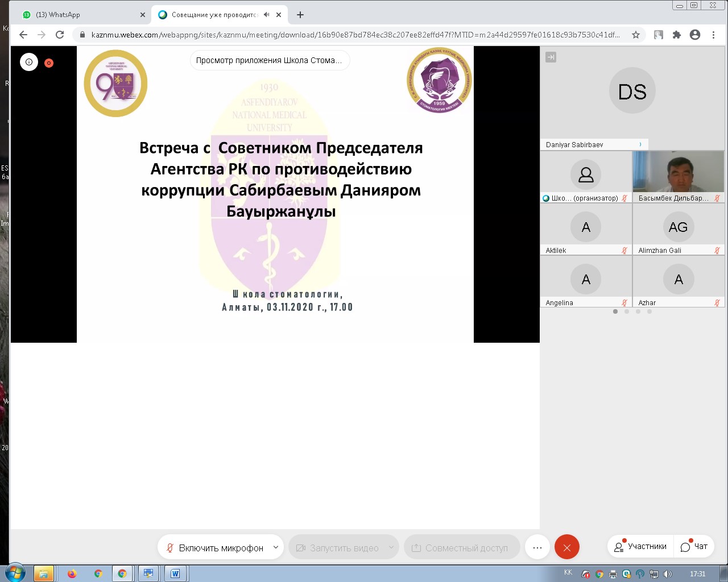Open the more options ellipsis menu
Viewport: 728px width, 582px height.
[x=537, y=547]
